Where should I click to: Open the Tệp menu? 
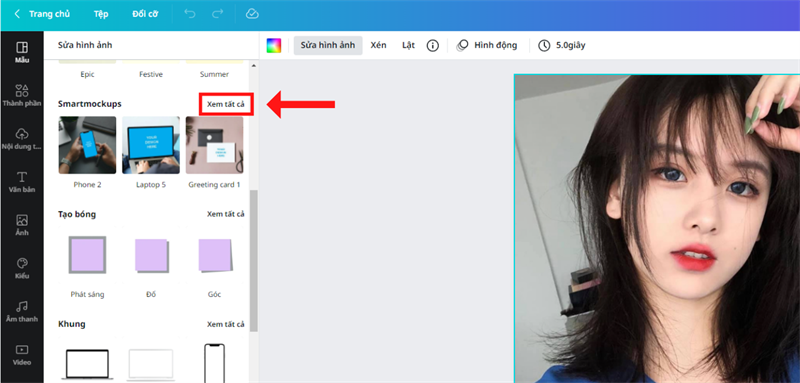(x=101, y=14)
